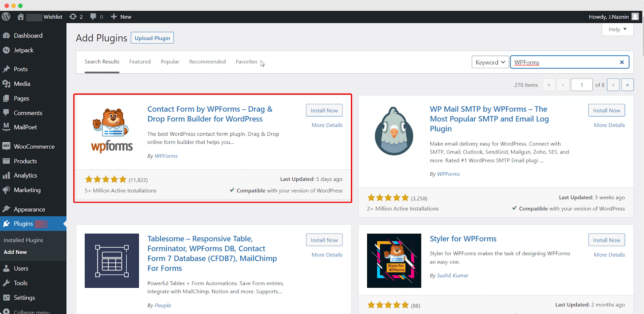Expand the Help dropdown tab
The width and height of the screenshot is (644, 314).
[x=617, y=29]
